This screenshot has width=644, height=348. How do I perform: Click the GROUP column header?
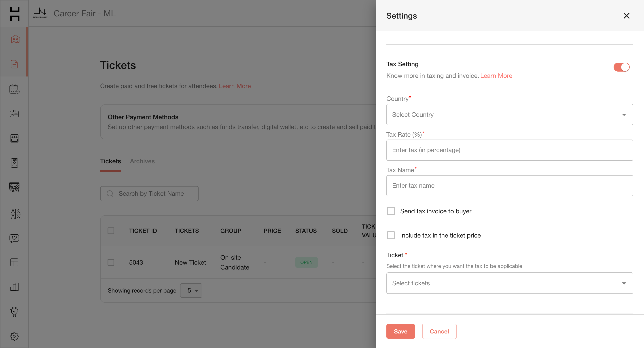tap(231, 231)
